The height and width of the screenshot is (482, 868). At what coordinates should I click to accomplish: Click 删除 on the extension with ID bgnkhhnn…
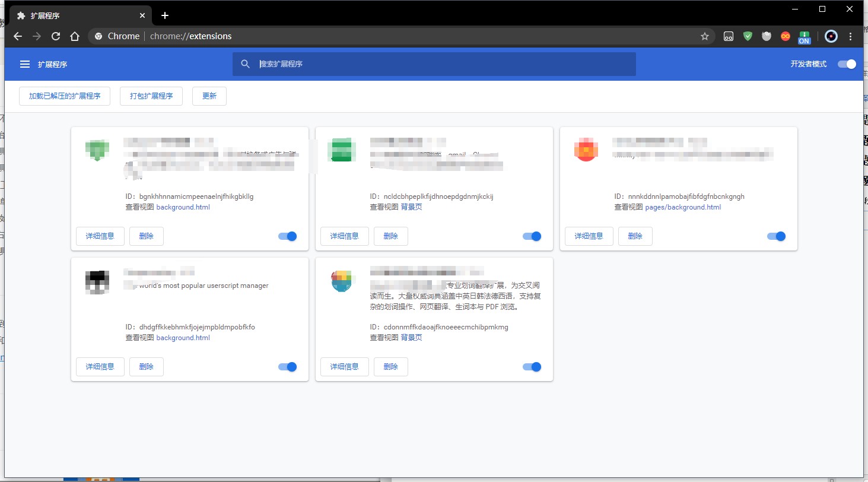coord(147,236)
